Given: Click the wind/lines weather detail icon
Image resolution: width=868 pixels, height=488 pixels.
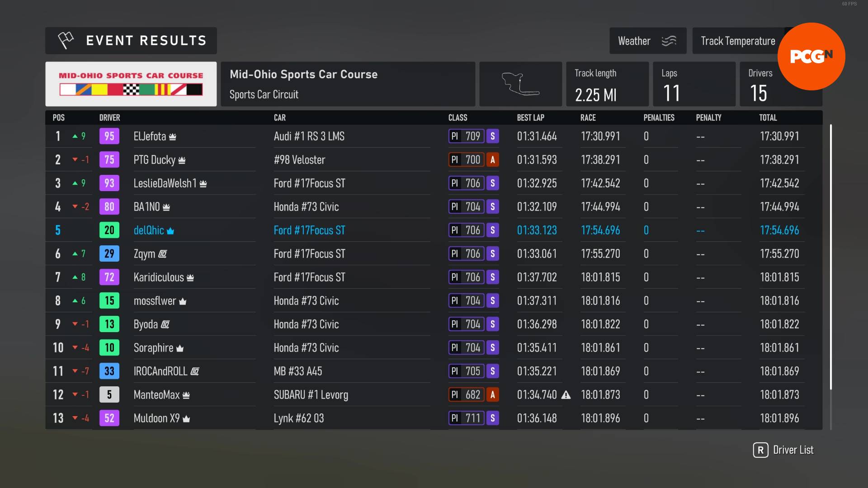Looking at the screenshot, I should [x=669, y=41].
